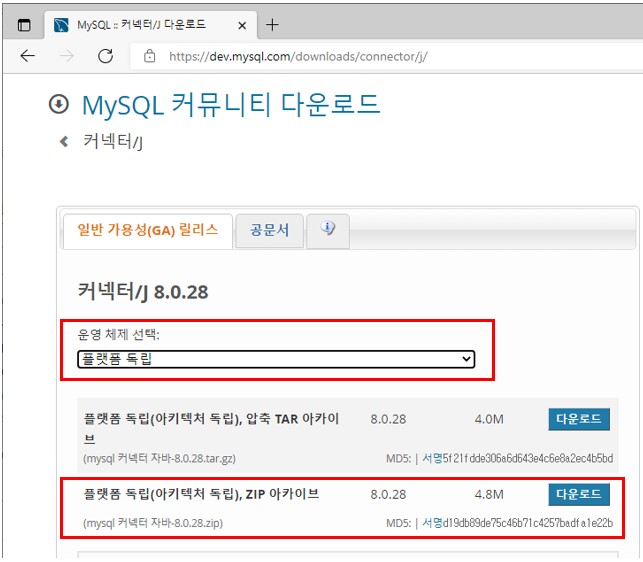
Task: Open the 서명 link for zip file
Action: coord(432,523)
